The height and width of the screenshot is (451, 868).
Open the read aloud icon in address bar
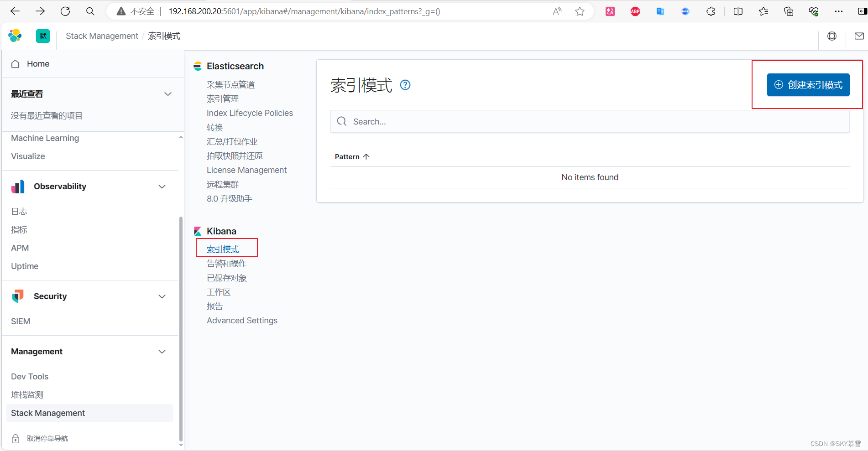pos(557,11)
